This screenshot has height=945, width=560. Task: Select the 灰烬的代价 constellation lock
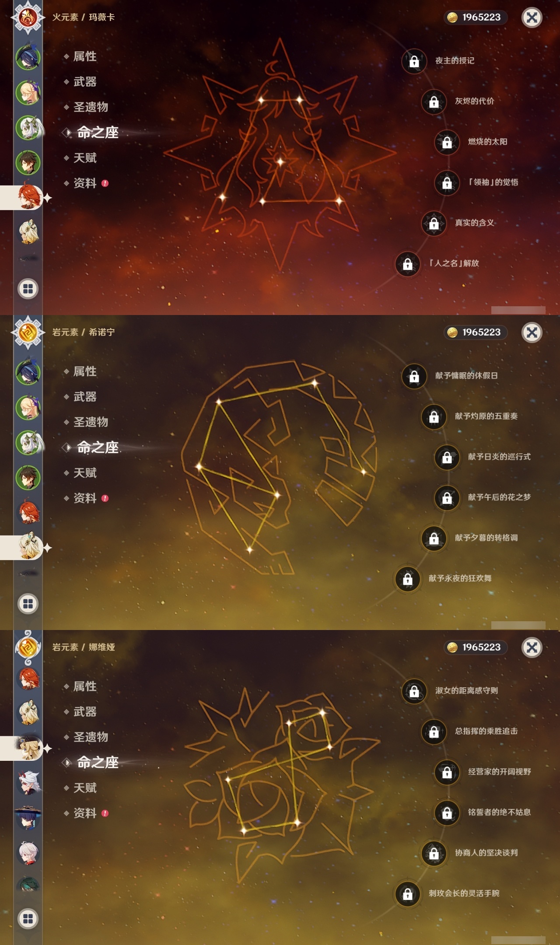pyautogui.click(x=434, y=102)
